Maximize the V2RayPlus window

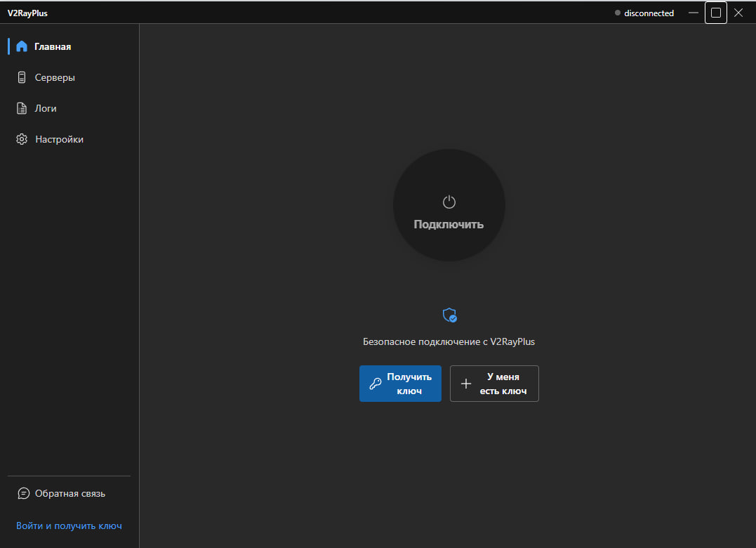tap(716, 13)
